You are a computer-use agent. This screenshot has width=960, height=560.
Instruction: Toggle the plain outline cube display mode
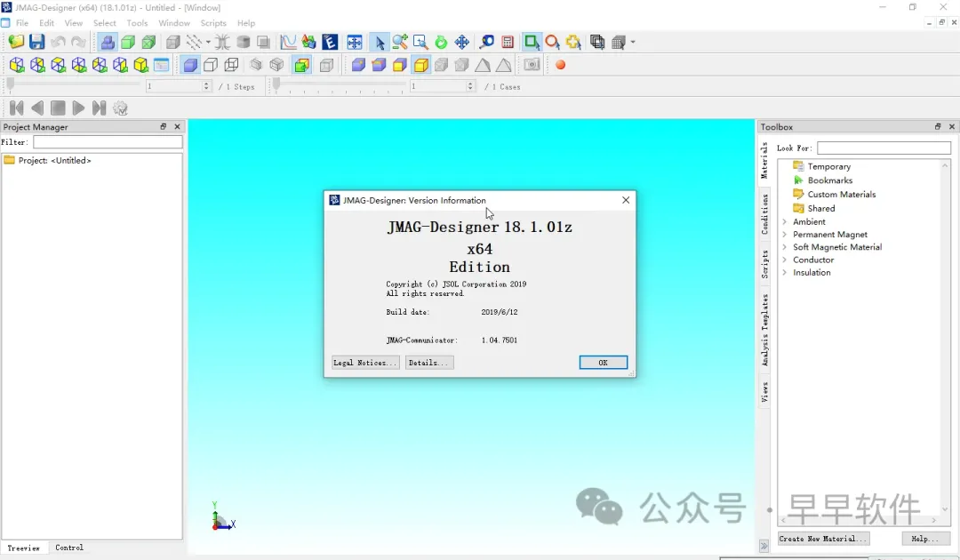tap(211, 65)
